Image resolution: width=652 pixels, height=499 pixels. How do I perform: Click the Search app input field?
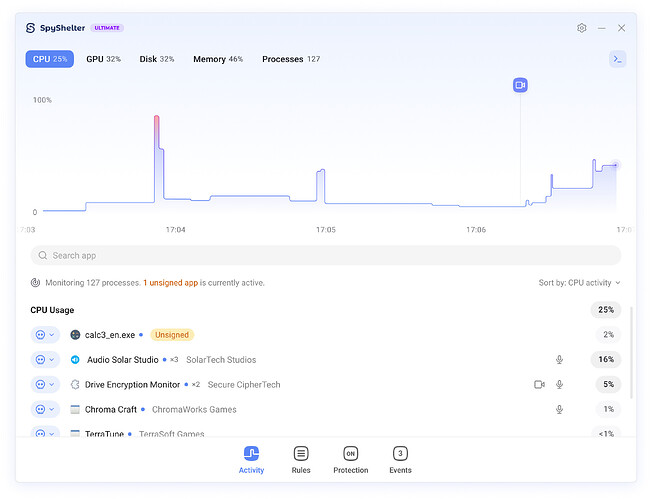coord(326,255)
